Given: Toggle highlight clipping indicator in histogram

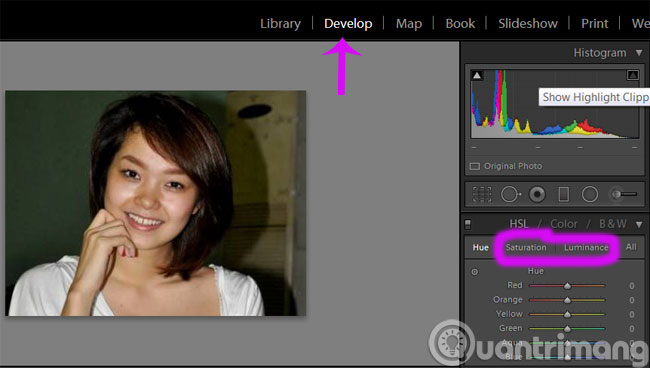Looking at the screenshot, I should pyautogui.click(x=633, y=75).
